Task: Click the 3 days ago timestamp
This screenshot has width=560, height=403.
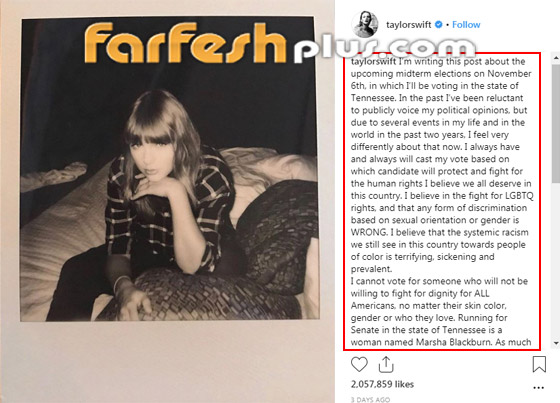Action: tap(370, 400)
